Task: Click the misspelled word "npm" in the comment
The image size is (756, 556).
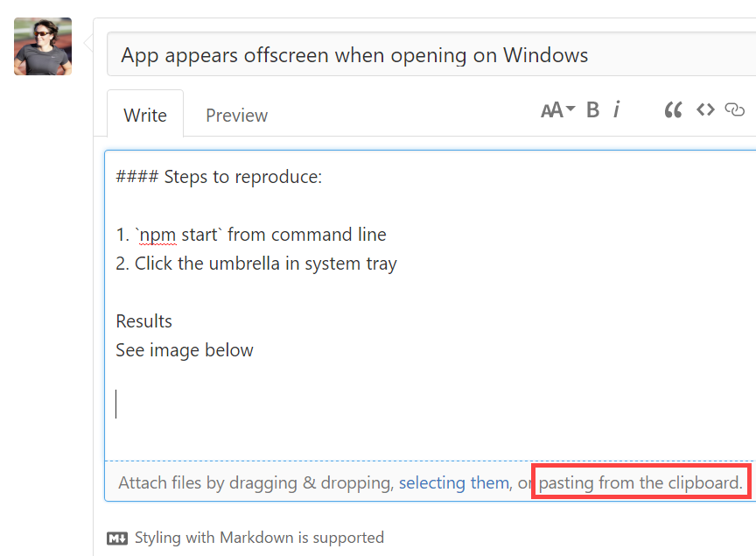Action: (x=157, y=235)
